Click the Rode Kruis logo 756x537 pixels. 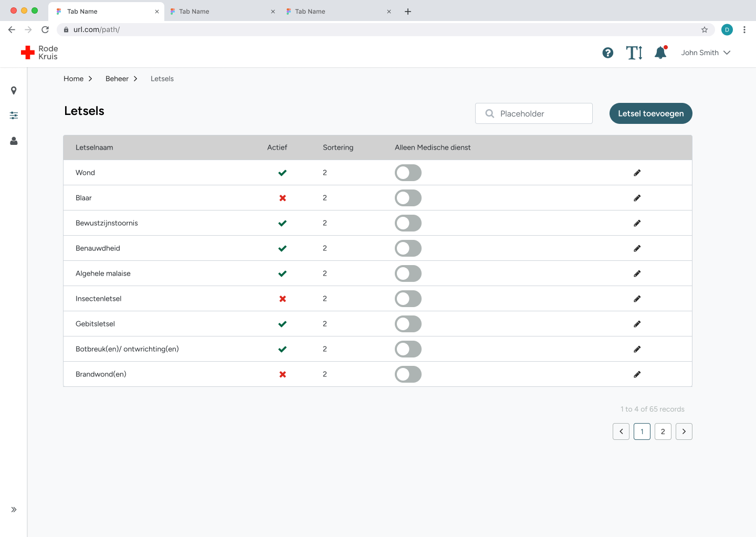click(39, 52)
